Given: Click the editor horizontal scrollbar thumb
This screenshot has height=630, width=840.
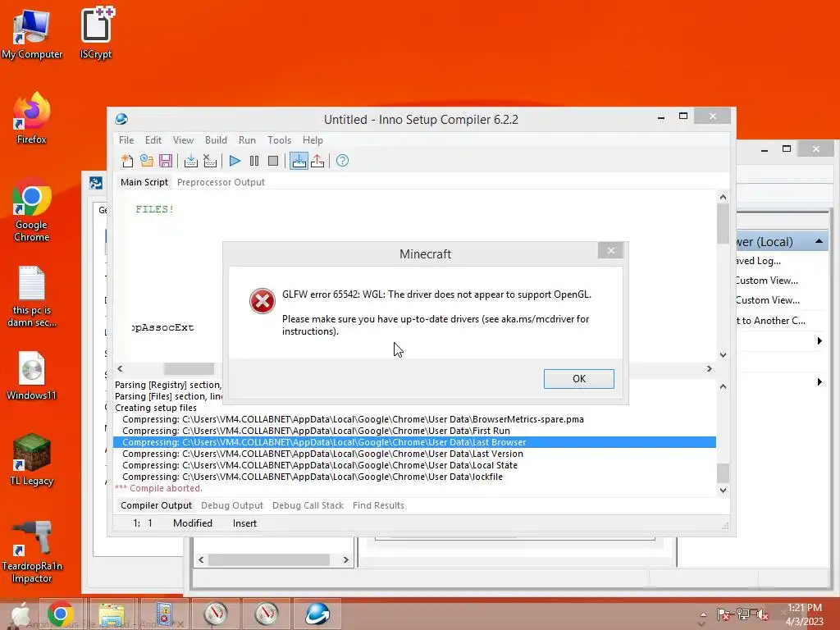Looking at the screenshot, I should tap(189, 368).
